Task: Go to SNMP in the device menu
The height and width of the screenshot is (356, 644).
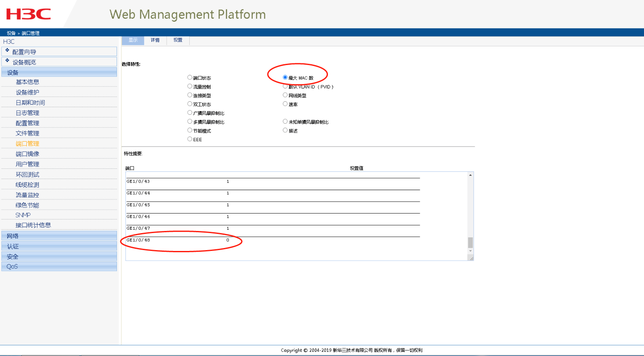Action: point(23,215)
